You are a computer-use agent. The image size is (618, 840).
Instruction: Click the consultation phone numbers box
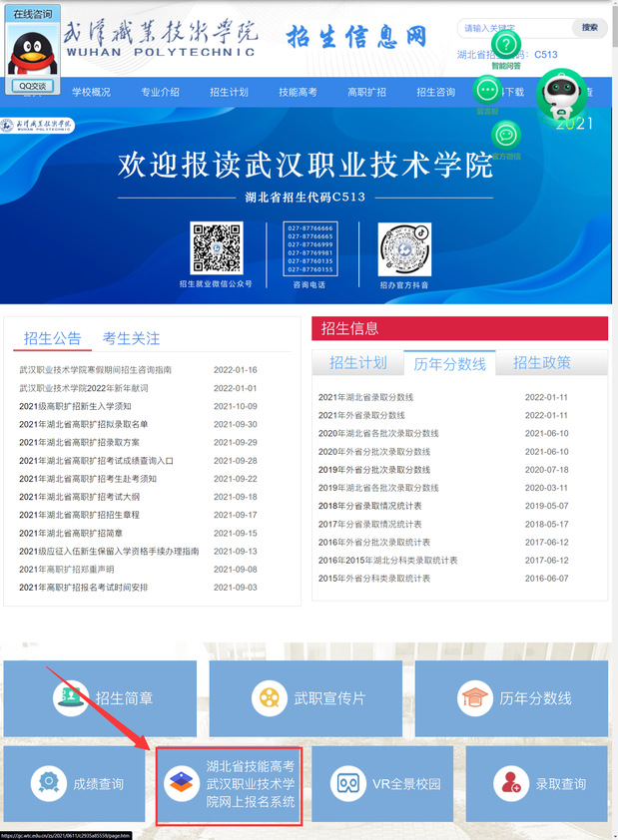310,248
